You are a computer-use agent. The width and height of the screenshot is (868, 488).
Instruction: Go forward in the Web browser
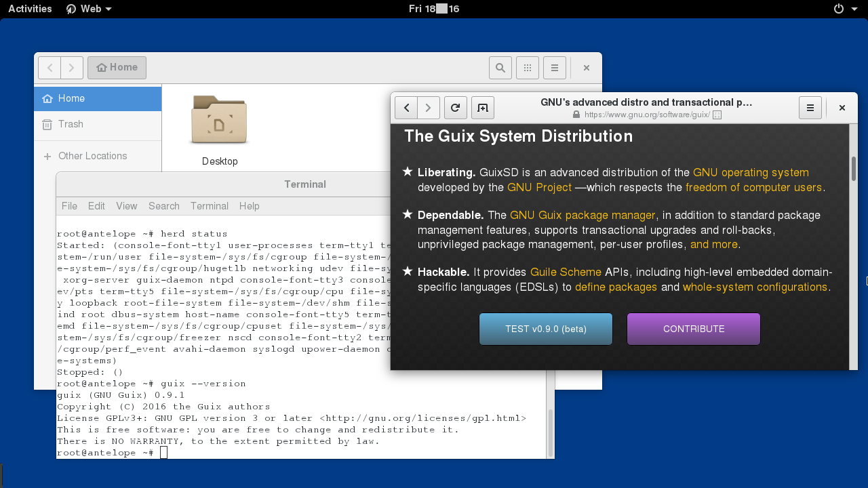(429, 108)
